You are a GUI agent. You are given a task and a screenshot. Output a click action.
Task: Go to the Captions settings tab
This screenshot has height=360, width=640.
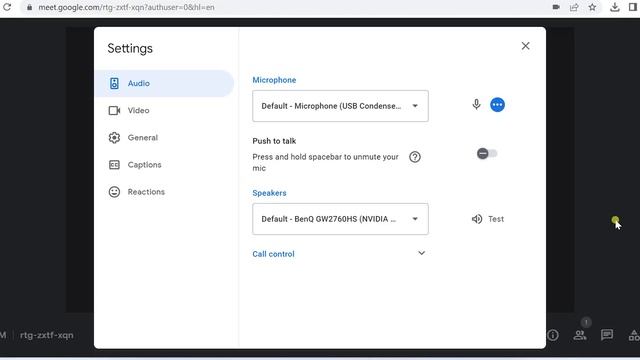click(x=164, y=165)
